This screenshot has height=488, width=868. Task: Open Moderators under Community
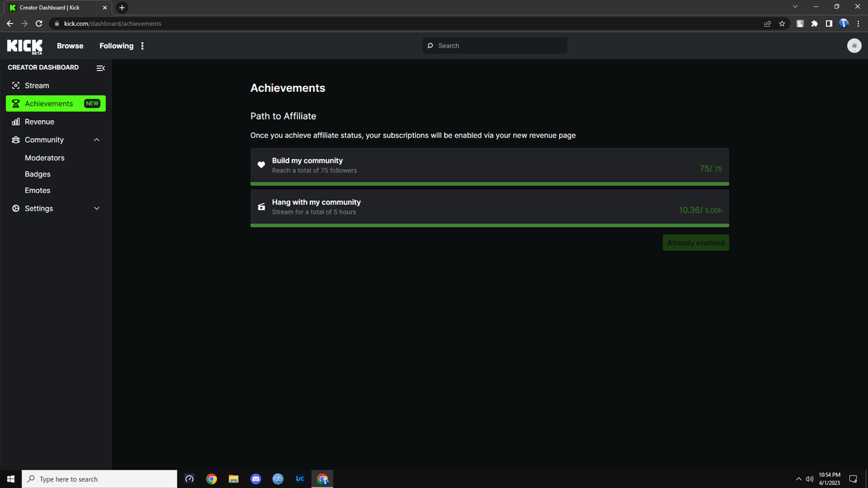click(x=44, y=158)
